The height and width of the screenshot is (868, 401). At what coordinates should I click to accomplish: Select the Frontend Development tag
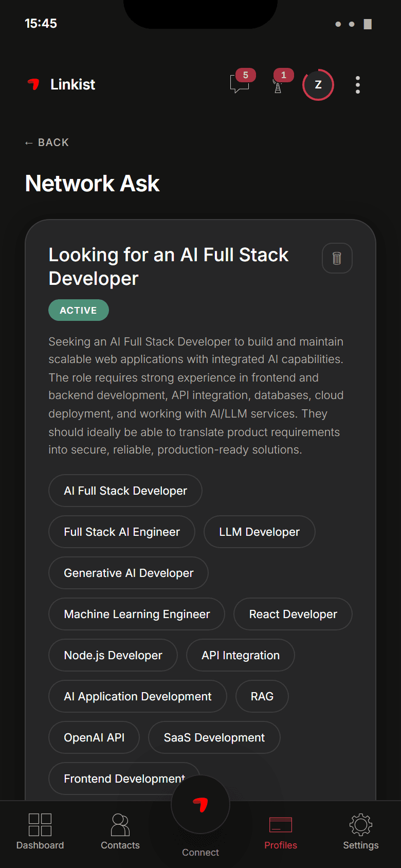(x=124, y=779)
